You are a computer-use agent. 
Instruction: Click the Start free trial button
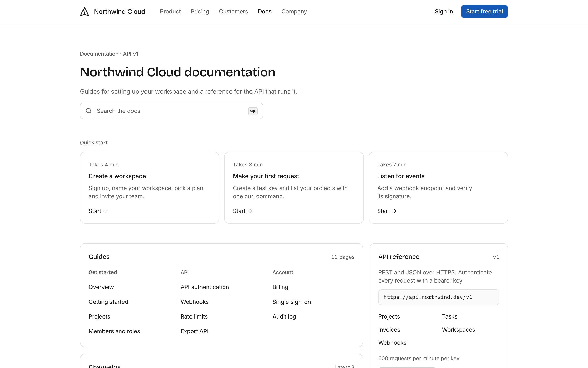coord(484,11)
